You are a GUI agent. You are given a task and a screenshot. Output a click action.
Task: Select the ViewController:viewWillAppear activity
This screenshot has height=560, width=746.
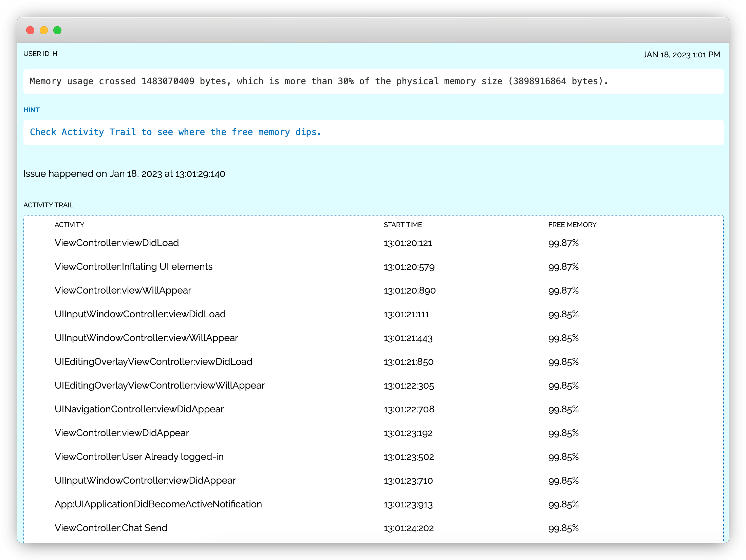click(x=123, y=291)
